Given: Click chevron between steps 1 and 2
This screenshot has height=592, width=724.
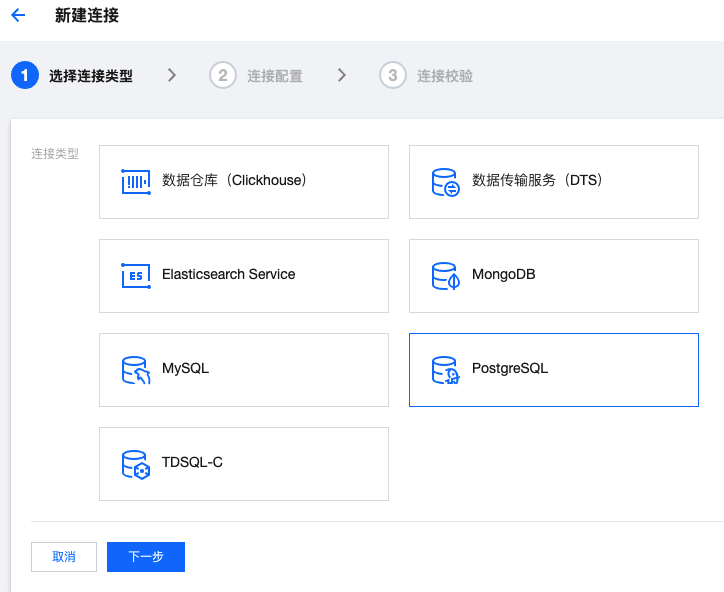Looking at the screenshot, I should [172, 75].
